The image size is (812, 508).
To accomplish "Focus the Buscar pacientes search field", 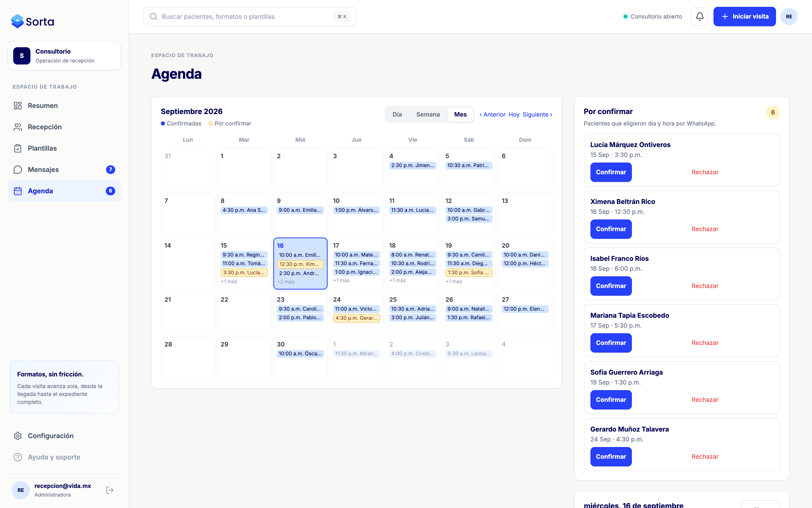I will [249, 17].
